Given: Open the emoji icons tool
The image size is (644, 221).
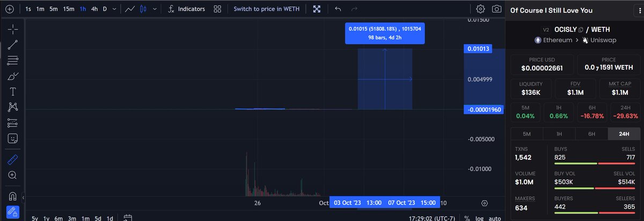Looking at the screenshot, I should (x=13, y=138).
